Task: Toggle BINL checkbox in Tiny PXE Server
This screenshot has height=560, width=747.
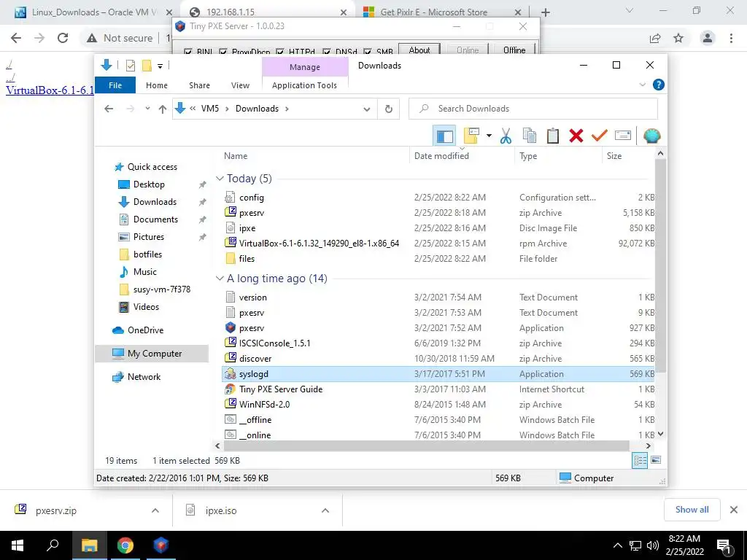Action: 188,51
